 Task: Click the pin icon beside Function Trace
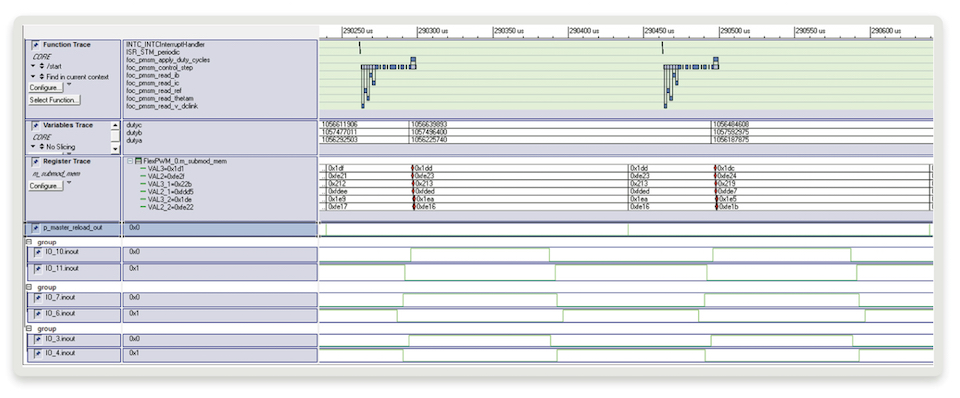click(36, 45)
